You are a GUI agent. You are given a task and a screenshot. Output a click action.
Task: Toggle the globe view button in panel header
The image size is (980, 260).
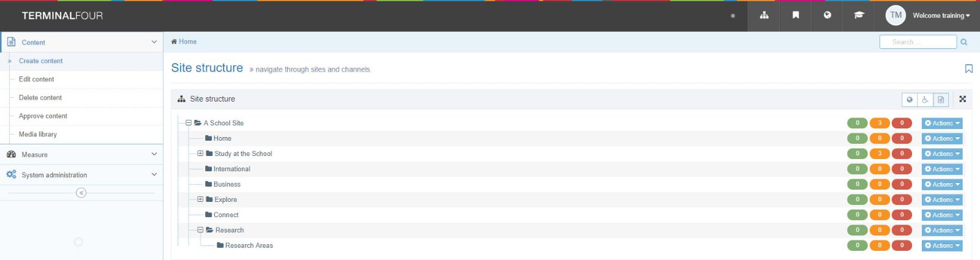[x=910, y=99]
